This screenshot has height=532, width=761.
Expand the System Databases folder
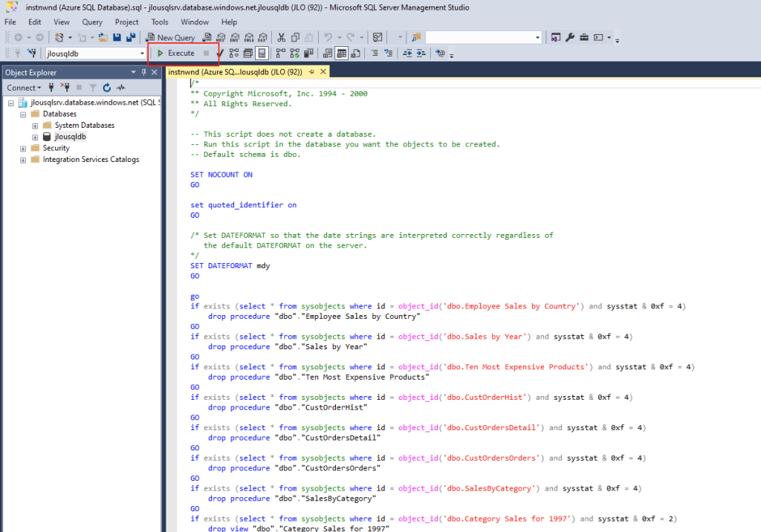pos(35,126)
